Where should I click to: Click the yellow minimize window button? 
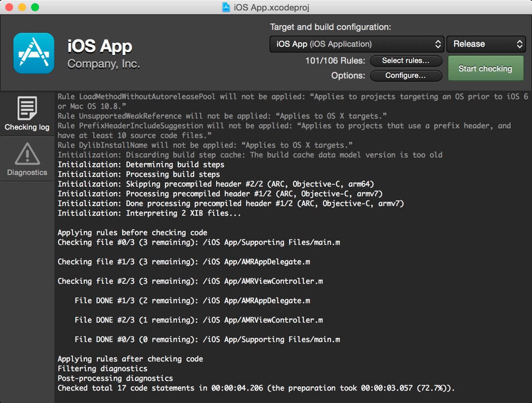pos(22,7)
